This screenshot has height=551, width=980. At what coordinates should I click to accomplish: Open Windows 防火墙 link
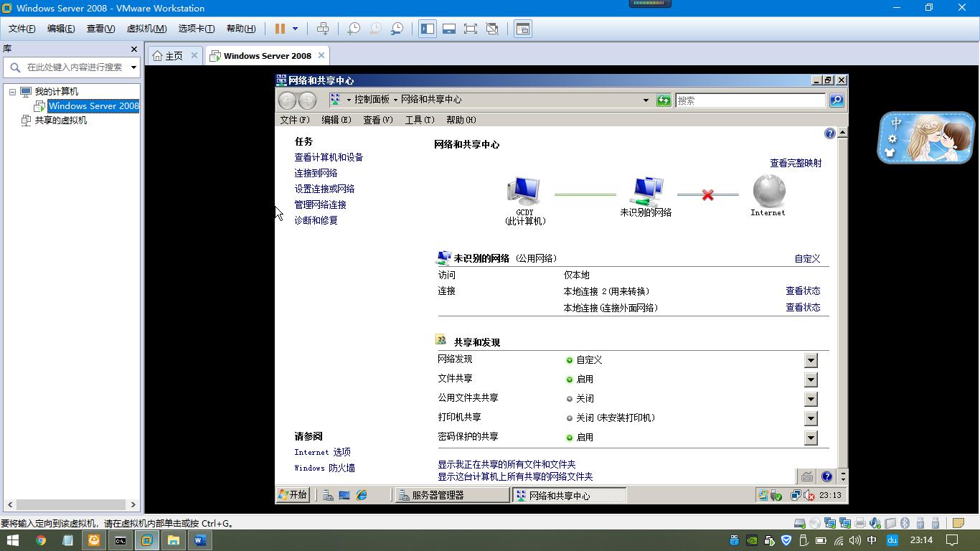click(x=324, y=468)
